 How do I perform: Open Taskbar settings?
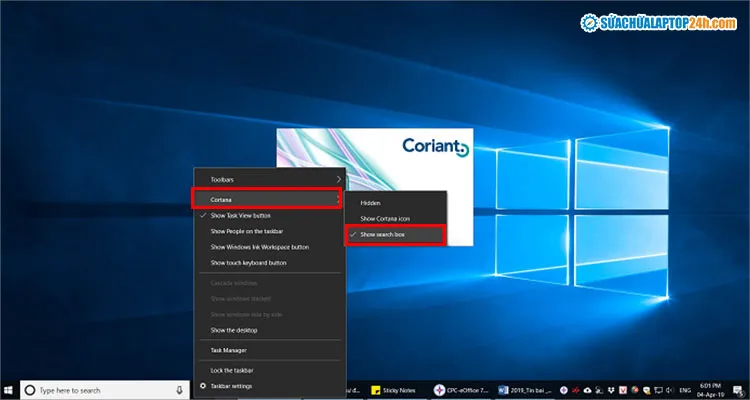269,386
